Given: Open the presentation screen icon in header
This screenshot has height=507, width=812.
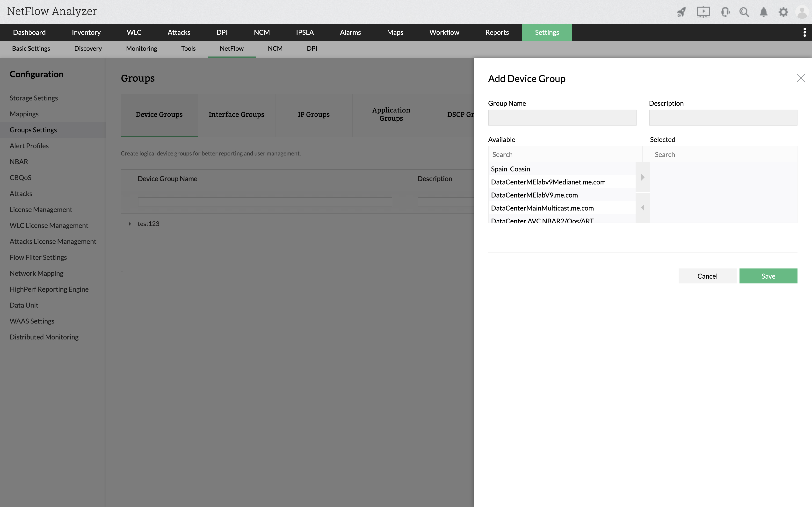Looking at the screenshot, I should (703, 12).
